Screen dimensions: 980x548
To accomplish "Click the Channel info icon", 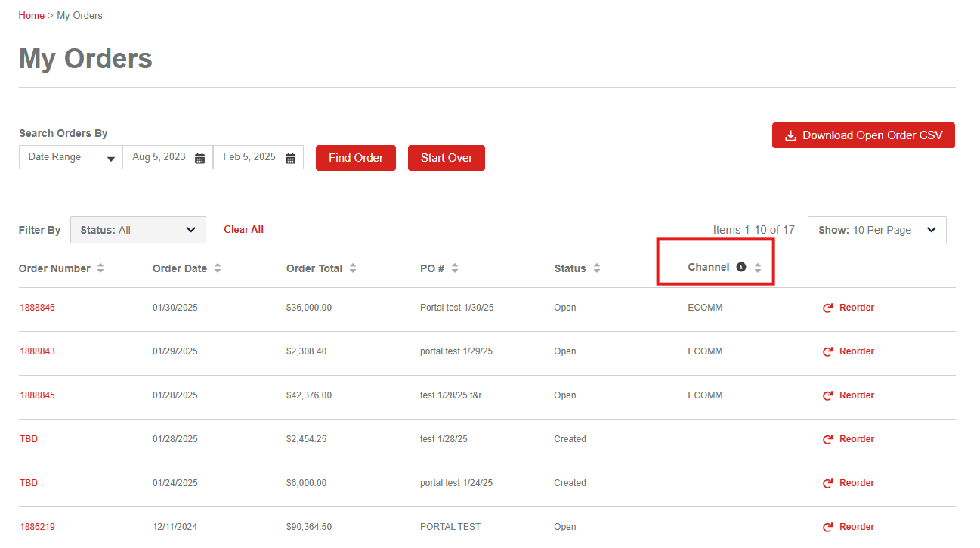I will 741,267.
